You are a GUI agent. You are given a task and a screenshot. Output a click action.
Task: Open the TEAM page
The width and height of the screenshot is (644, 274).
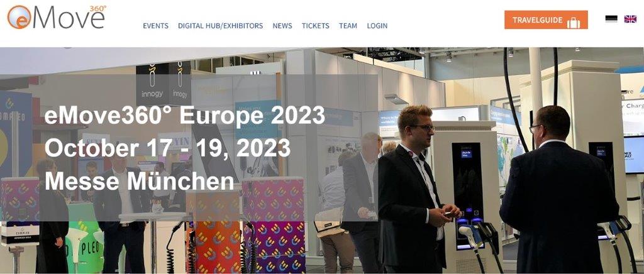348,25
